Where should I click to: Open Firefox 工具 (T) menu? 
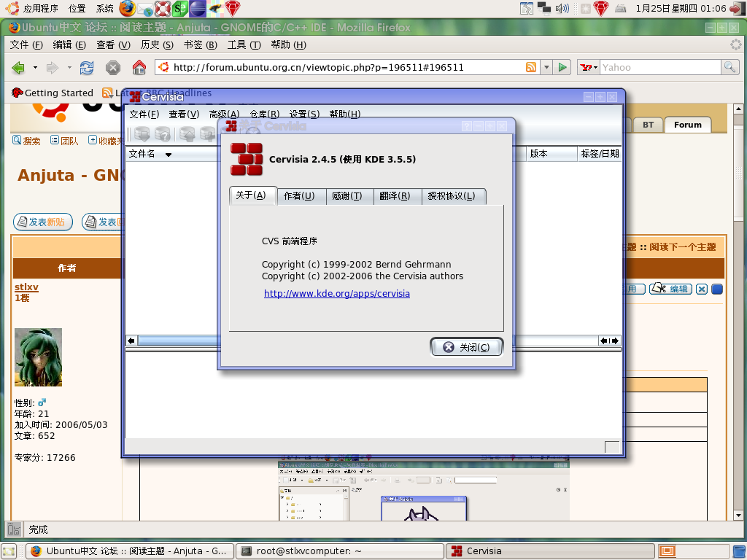244,44
